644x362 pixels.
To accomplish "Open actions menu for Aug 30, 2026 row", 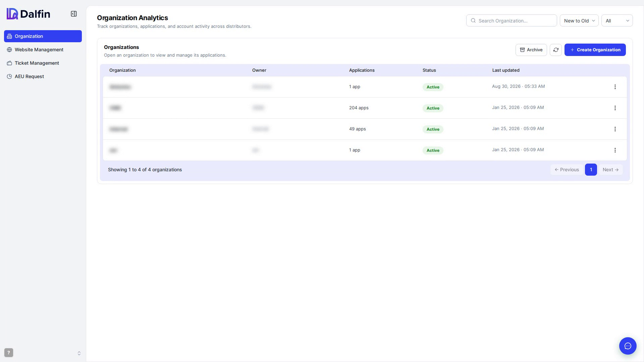I will [615, 87].
